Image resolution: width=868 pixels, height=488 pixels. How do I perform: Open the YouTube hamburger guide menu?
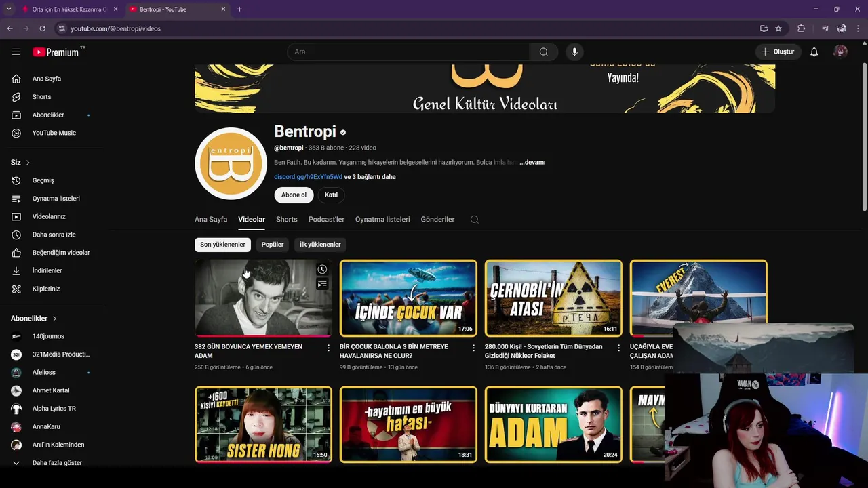(16, 52)
